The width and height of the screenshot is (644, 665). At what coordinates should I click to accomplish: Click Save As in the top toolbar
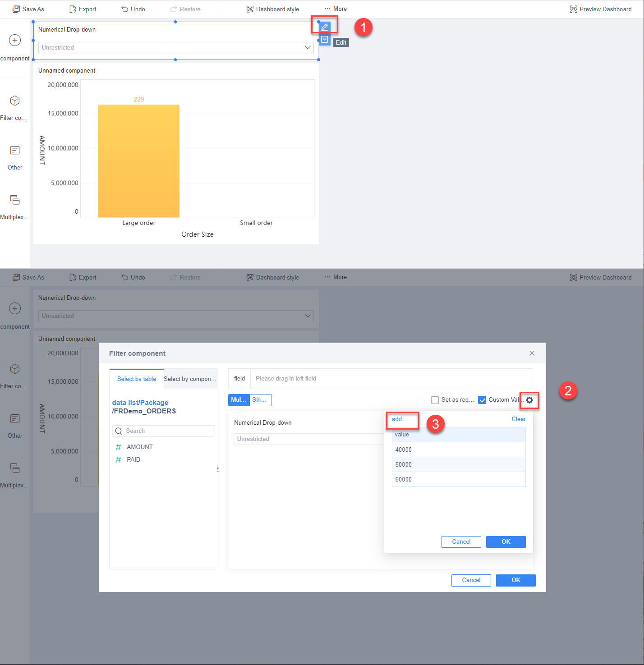pyautogui.click(x=28, y=9)
